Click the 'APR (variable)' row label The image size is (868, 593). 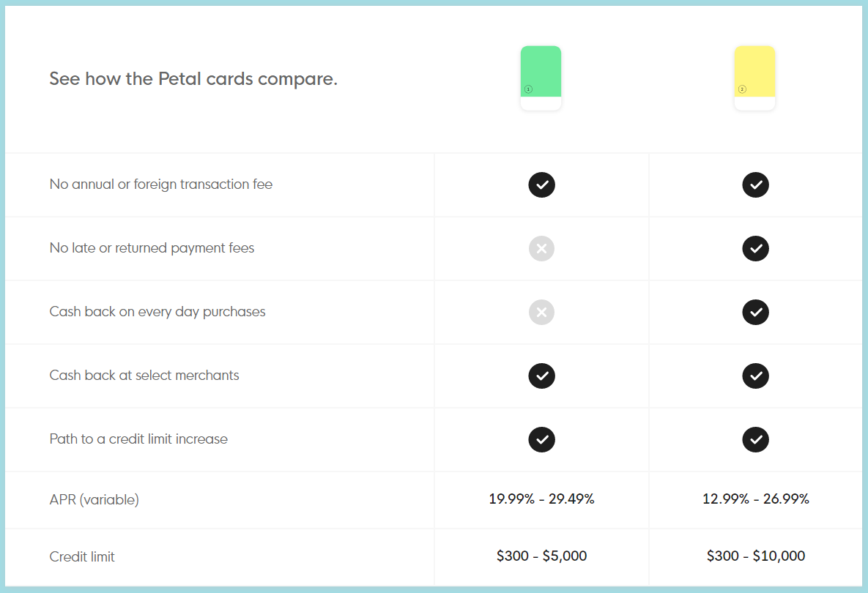(x=94, y=500)
